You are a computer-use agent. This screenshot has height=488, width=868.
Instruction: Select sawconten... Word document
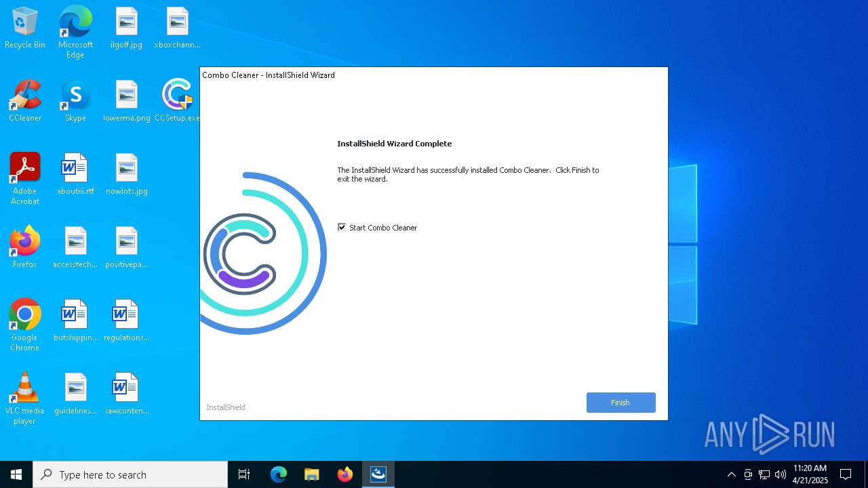[x=127, y=394]
